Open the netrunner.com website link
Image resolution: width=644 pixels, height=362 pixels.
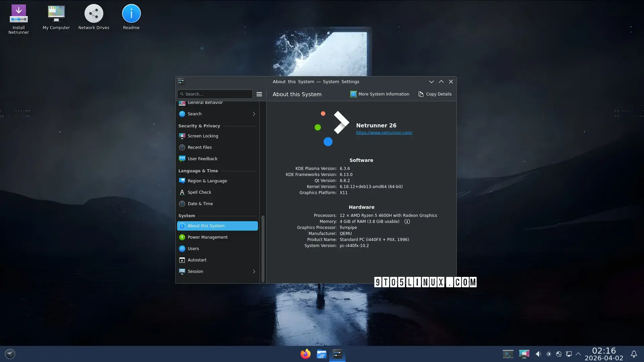point(384,133)
